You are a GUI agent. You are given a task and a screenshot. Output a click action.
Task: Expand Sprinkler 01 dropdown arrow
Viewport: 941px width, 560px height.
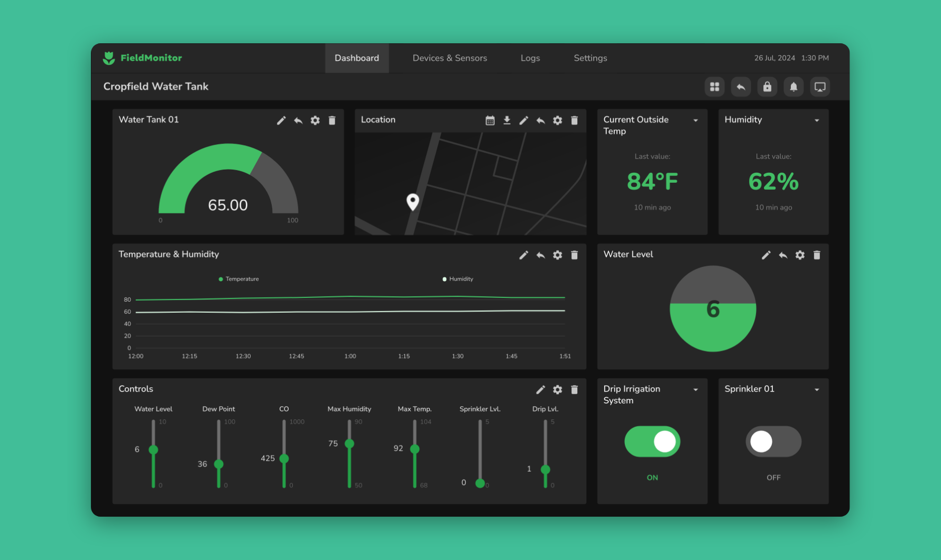pos(817,390)
